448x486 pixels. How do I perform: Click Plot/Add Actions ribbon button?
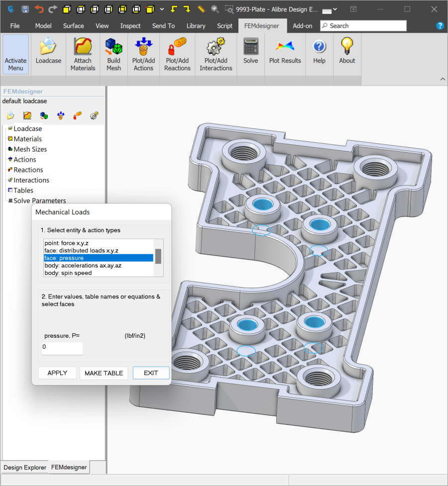coord(143,54)
